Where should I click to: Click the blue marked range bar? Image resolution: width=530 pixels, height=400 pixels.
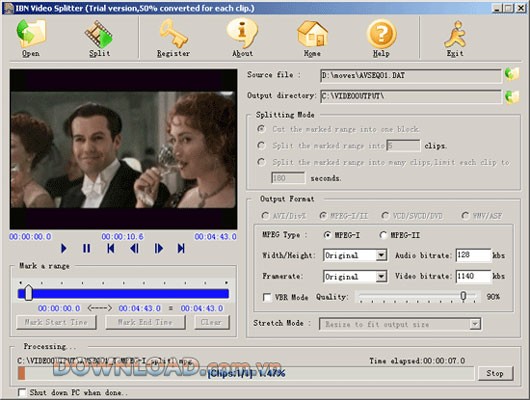[124, 293]
